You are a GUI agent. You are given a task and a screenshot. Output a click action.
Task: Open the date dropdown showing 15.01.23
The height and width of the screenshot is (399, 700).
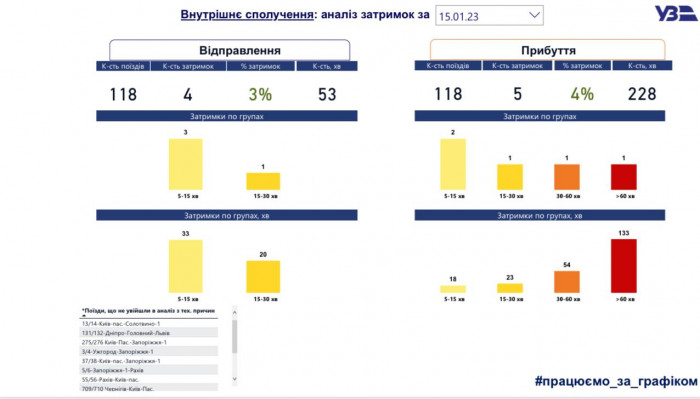click(489, 16)
